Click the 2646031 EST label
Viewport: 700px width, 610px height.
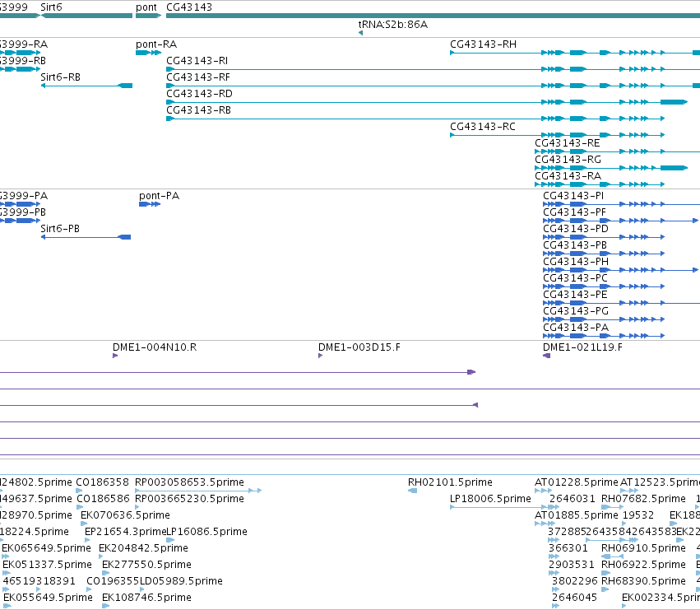(x=573, y=499)
